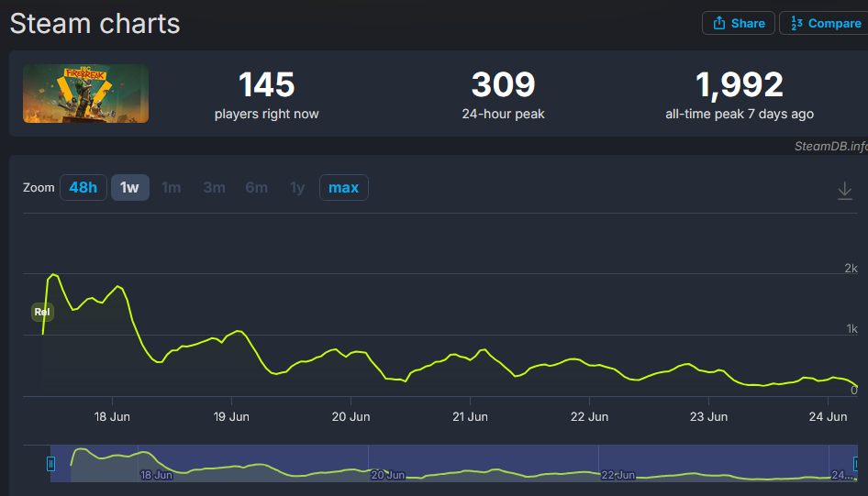Click the 1,992 all-time peak value
The height and width of the screenshot is (496, 868).
pos(740,84)
